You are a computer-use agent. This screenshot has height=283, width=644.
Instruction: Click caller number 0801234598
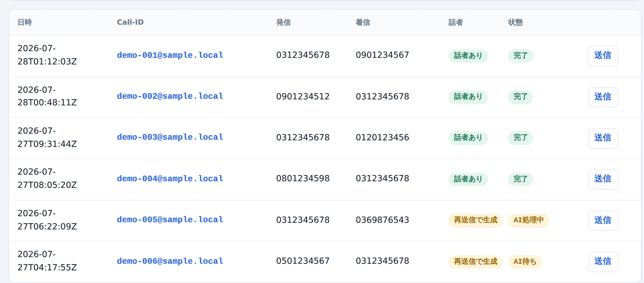pos(303,179)
